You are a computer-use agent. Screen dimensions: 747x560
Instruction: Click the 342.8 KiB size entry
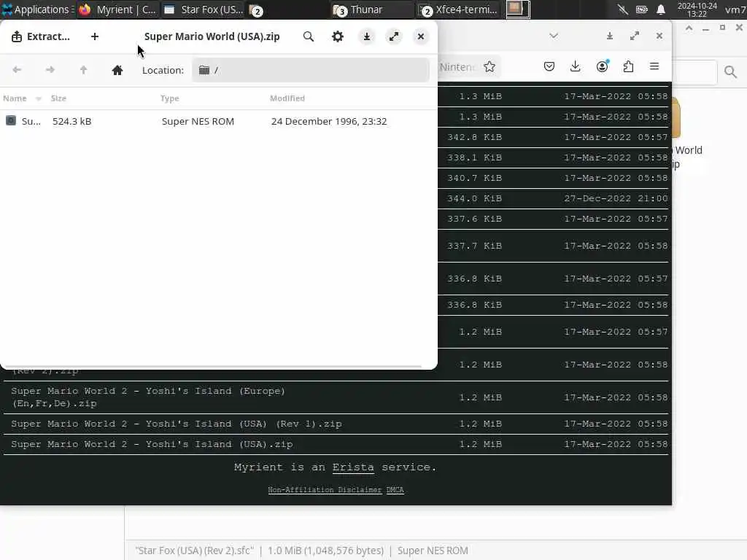tap(474, 137)
